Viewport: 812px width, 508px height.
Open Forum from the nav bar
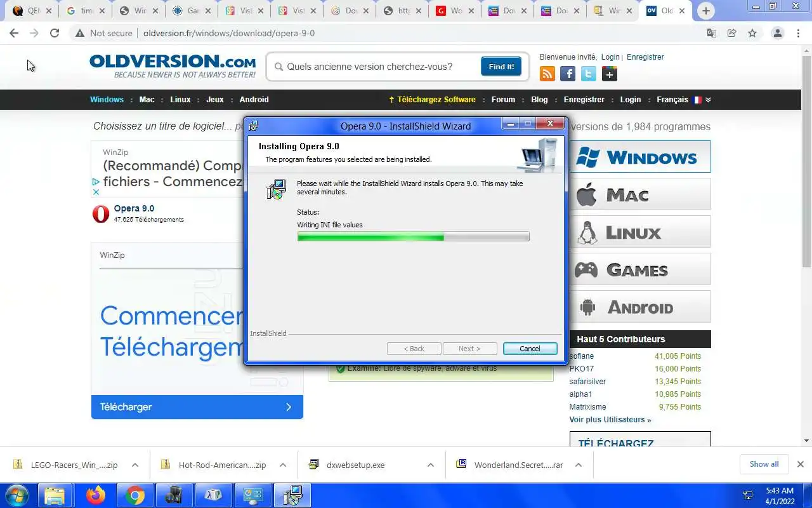[x=503, y=100]
